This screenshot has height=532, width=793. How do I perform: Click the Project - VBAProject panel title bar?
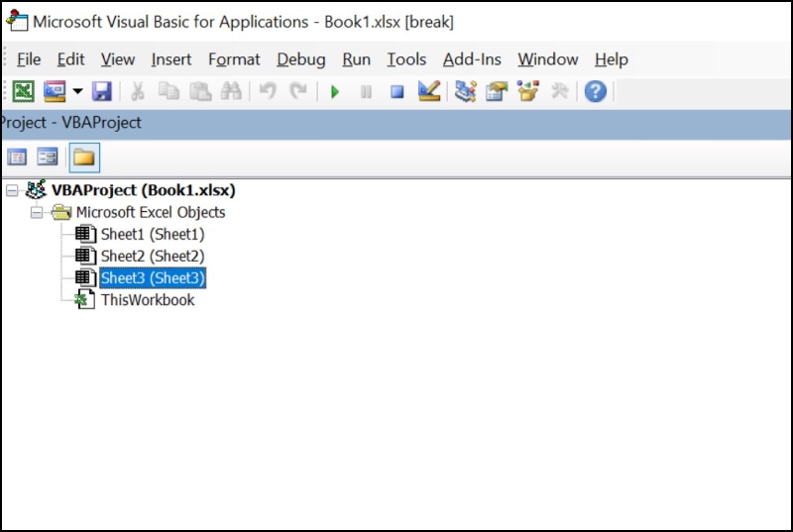pos(396,123)
